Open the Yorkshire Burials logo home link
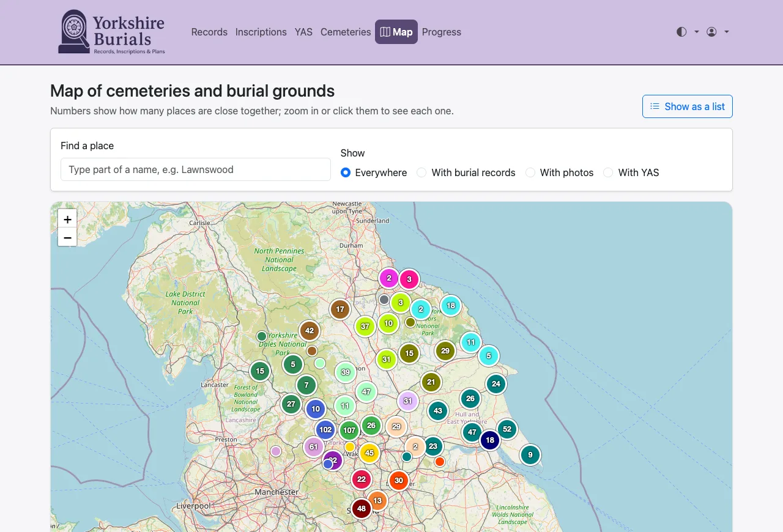Image resolution: width=783 pixels, height=532 pixels. point(111,32)
